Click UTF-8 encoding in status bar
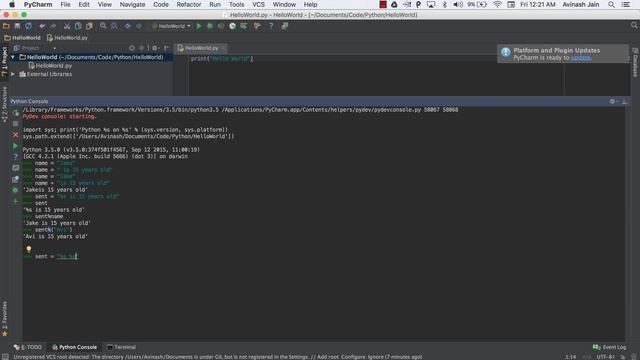The image size is (640, 360). (x=606, y=357)
